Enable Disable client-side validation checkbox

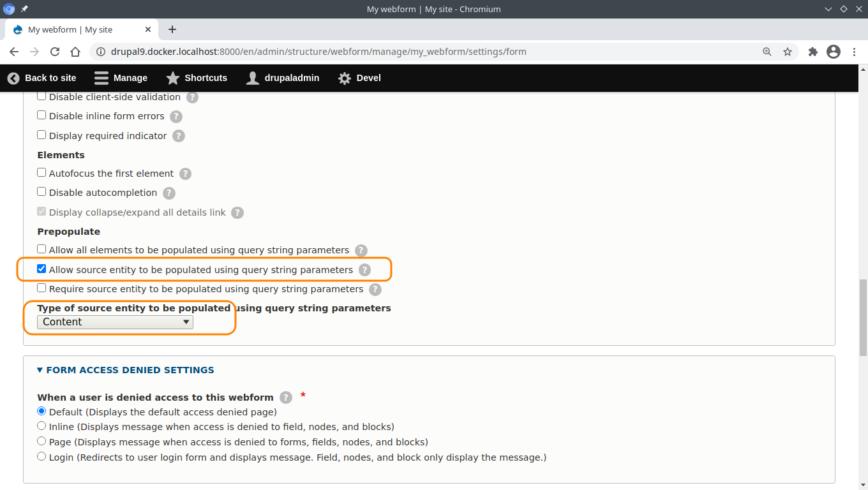click(x=41, y=96)
